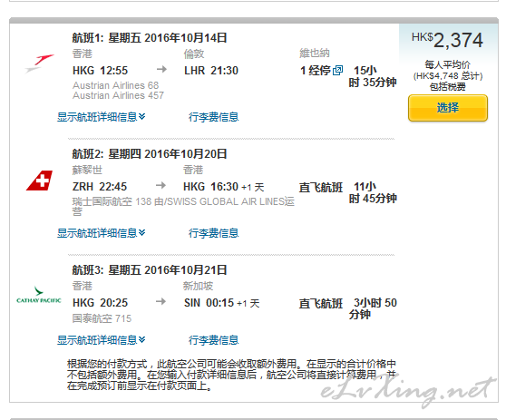Click the Cathay Pacific logo

coord(39,295)
